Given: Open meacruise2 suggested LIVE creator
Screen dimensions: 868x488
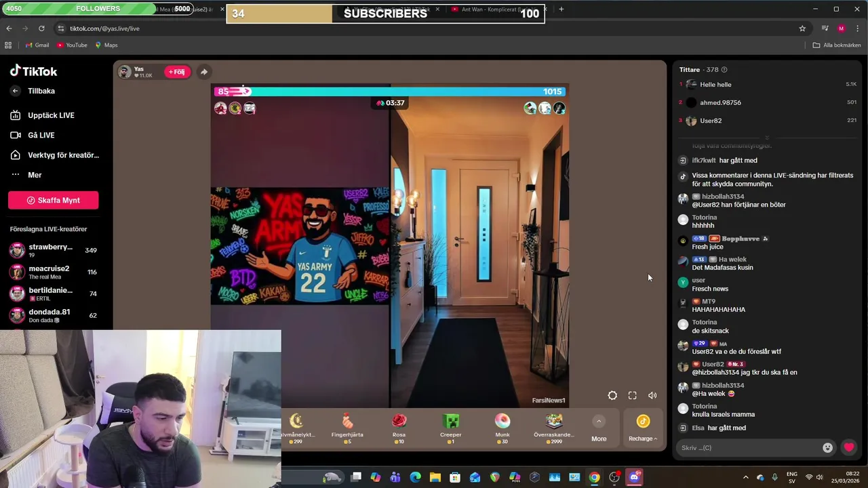Looking at the screenshot, I should click(53, 272).
